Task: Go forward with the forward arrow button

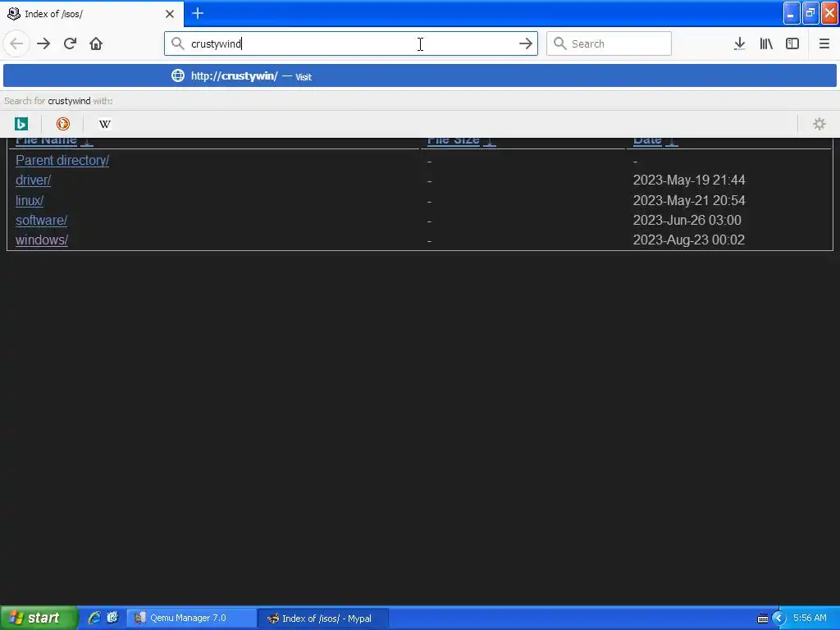Action: (x=43, y=43)
